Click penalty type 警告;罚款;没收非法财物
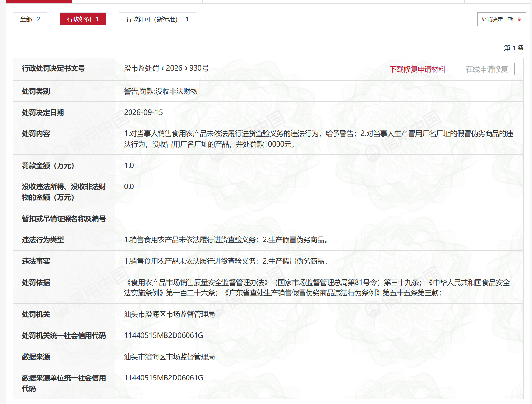The width and height of the screenshot is (532, 404). 161,91
